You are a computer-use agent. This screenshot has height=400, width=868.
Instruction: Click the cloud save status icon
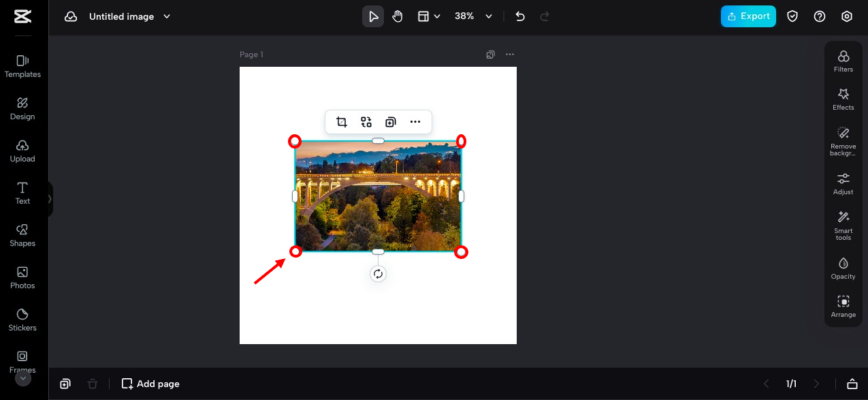(x=71, y=16)
